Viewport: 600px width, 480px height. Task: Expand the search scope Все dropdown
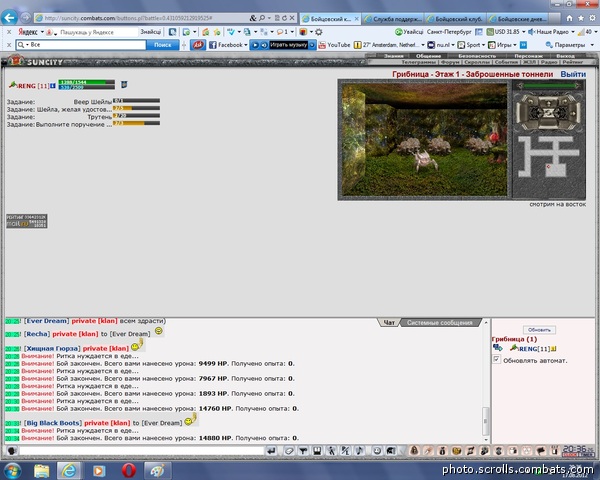point(27,45)
